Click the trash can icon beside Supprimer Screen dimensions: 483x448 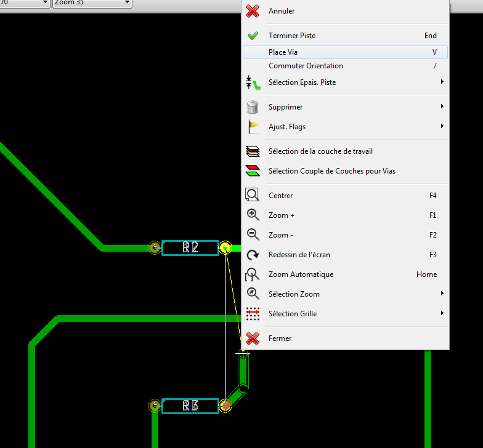(x=253, y=107)
